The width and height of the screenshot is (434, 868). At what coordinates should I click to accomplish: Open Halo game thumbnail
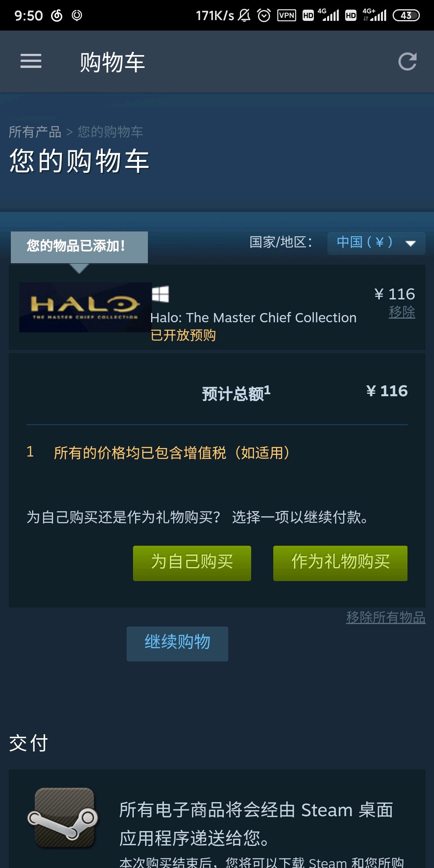(85, 307)
